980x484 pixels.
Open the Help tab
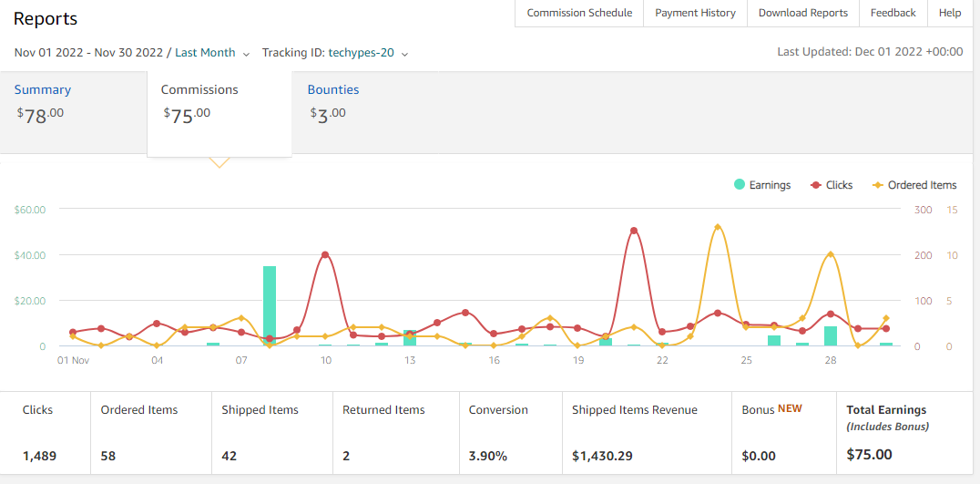(x=950, y=13)
